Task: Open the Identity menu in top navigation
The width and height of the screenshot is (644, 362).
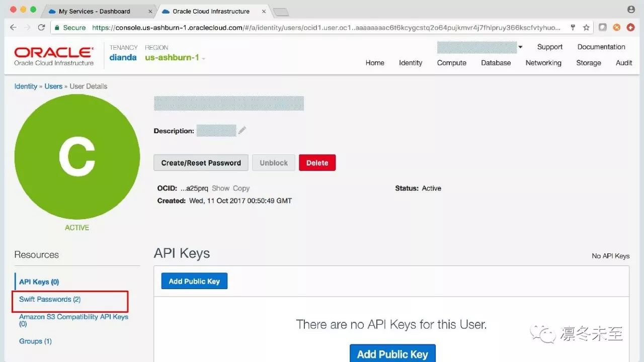Action: [411, 63]
